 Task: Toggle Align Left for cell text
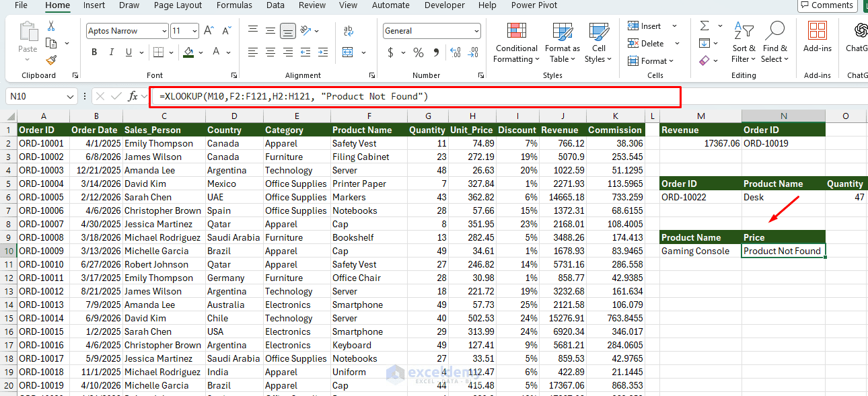[x=253, y=52]
